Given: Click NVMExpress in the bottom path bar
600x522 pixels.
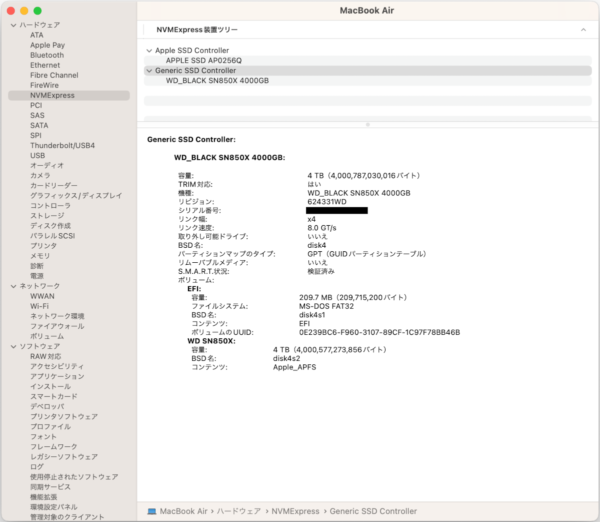Looking at the screenshot, I should (x=295, y=511).
